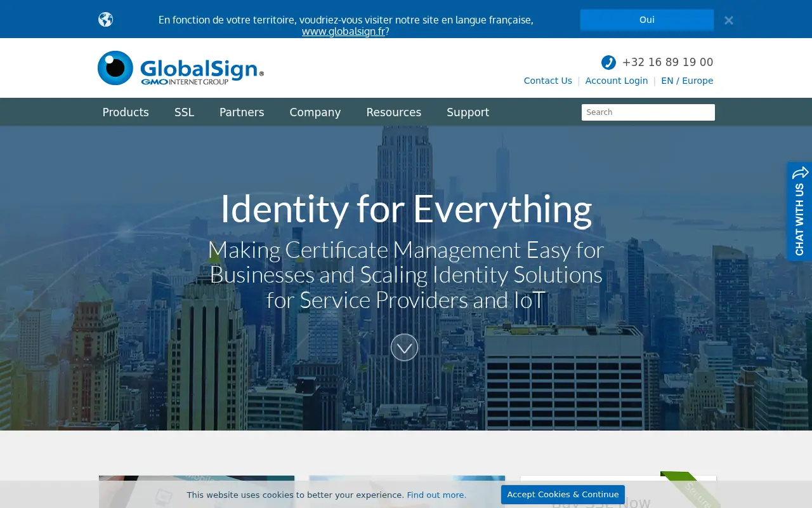Click the GlobalSign logo
This screenshot has width=812, height=508.
click(x=181, y=68)
